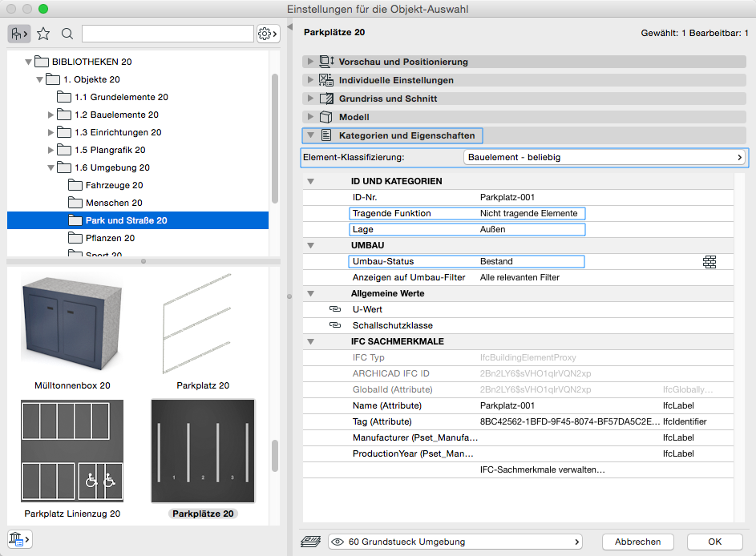This screenshot has height=556, width=756.
Task: Click the layer stack icon at bottom
Action: click(x=311, y=542)
